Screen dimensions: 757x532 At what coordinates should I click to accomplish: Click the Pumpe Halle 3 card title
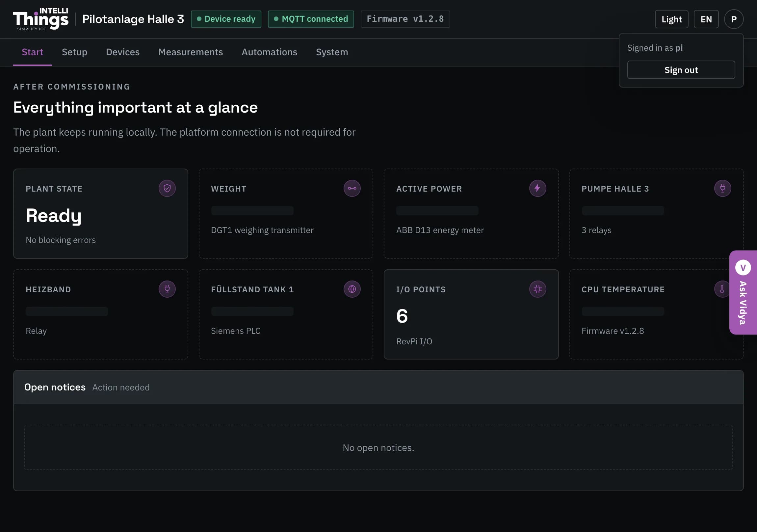[615, 189]
